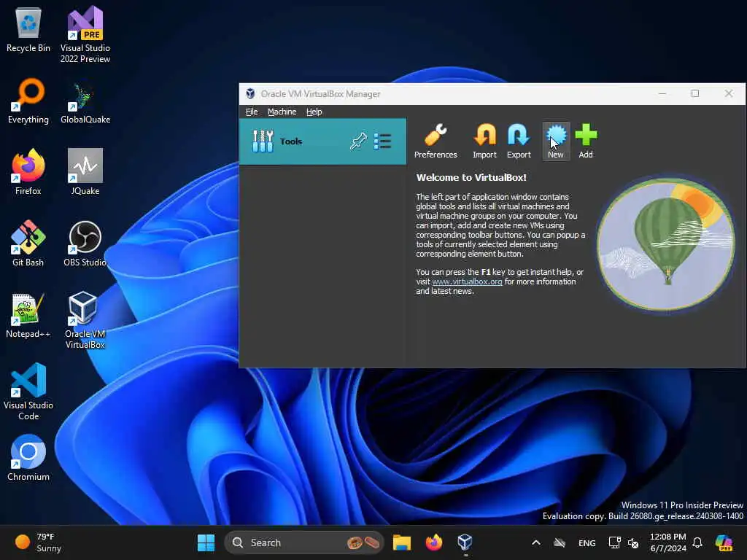
Task: Click the ENG language indicator
Action: coord(587,542)
